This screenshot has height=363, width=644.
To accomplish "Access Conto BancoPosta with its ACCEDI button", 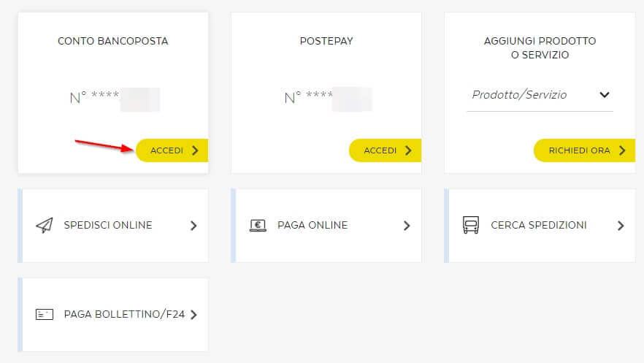I will pos(173,150).
